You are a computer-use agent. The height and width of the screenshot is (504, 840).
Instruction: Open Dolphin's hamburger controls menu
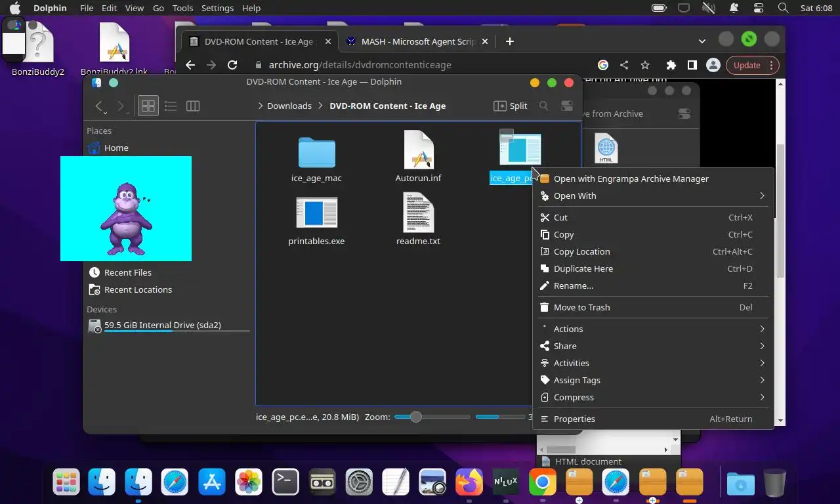point(567,106)
